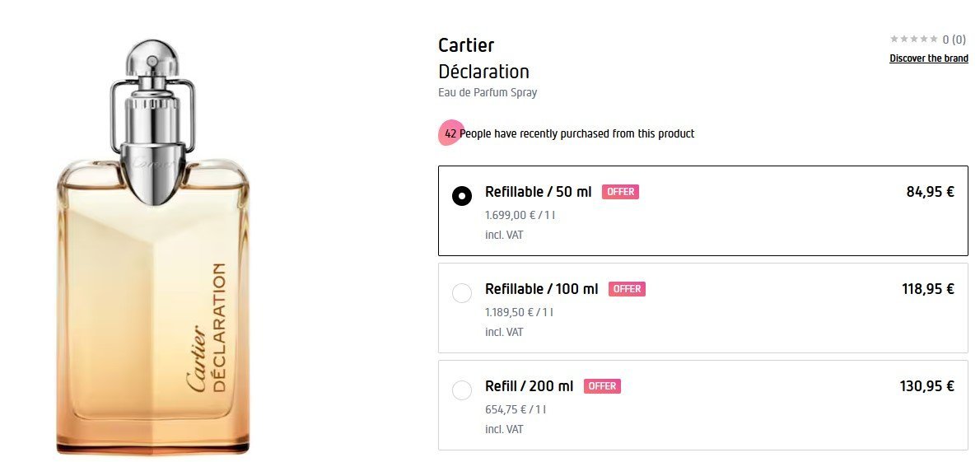Click the 130,95 € price

pos(927,386)
